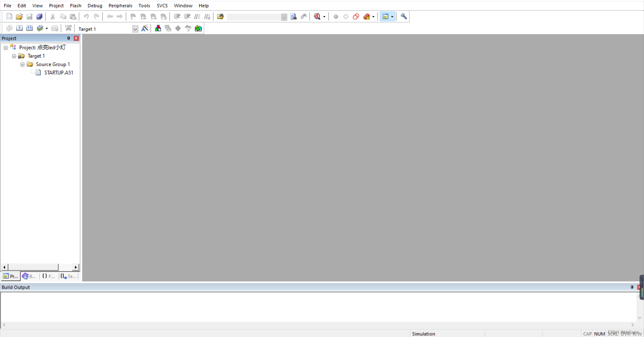
Task: Go to next bookmark
Action: [154, 16]
